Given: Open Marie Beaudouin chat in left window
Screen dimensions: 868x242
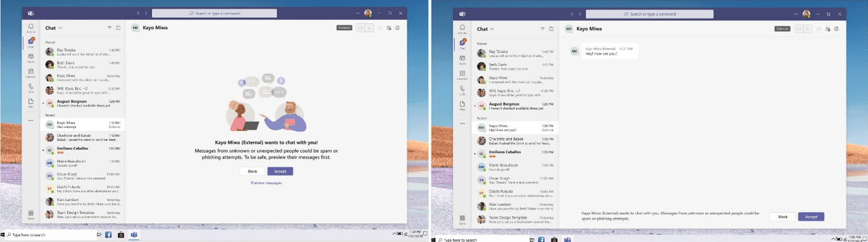Looking at the screenshot, I should pos(83,163).
